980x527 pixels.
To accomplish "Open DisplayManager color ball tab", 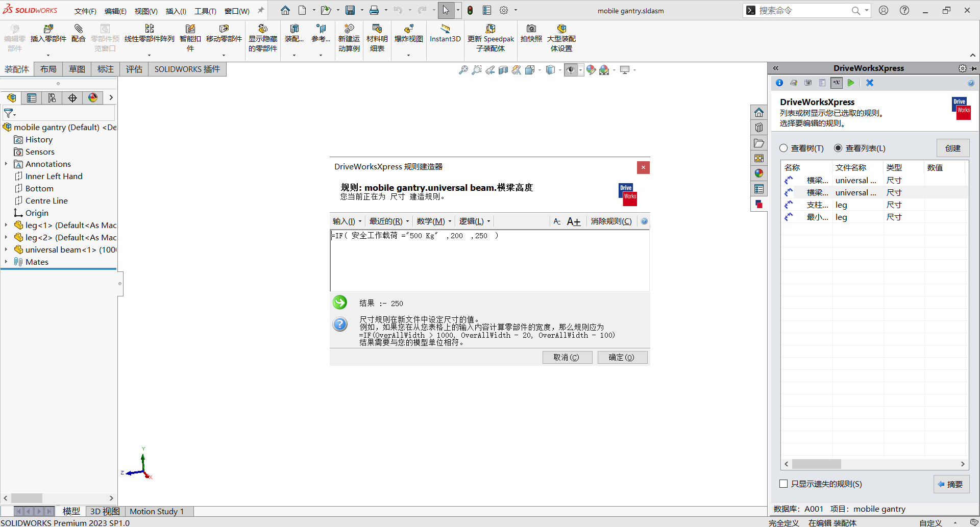I will [x=93, y=98].
